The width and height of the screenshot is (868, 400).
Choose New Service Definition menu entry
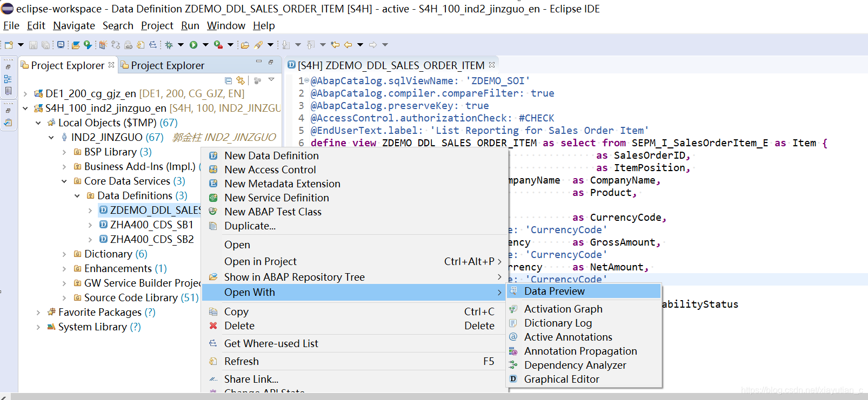tap(355, 198)
